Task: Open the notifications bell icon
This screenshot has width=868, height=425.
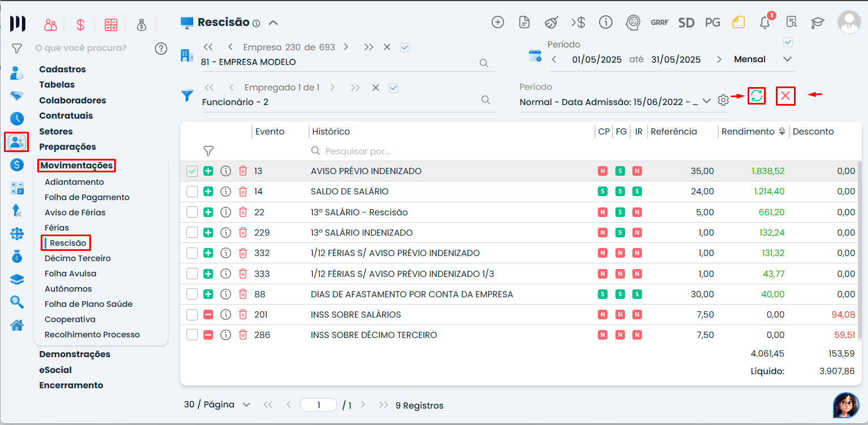Action: tap(765, 23)
